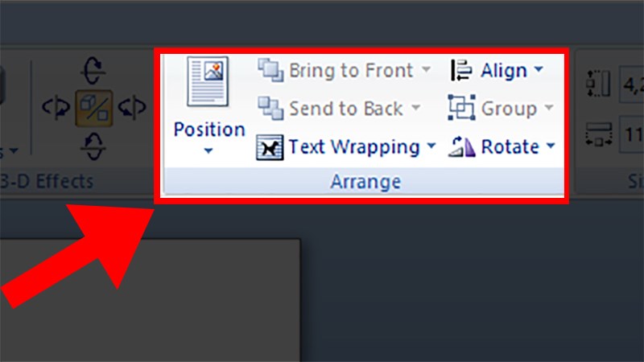Click the Send to Back icon
Image resolution: width=644 pixels, height=362 pixels.
[x=270, y=109]
